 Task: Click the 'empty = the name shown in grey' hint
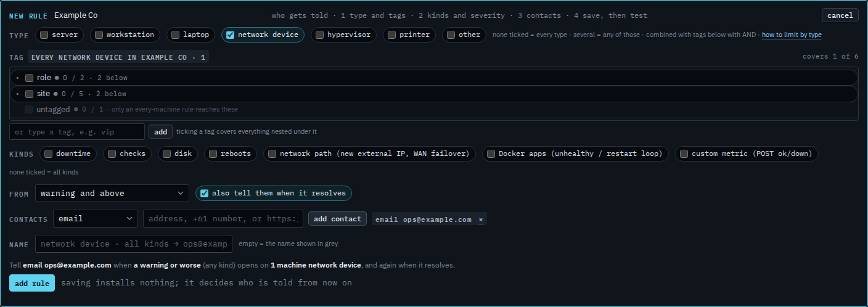pyautogui.click(x=288, y=244)
